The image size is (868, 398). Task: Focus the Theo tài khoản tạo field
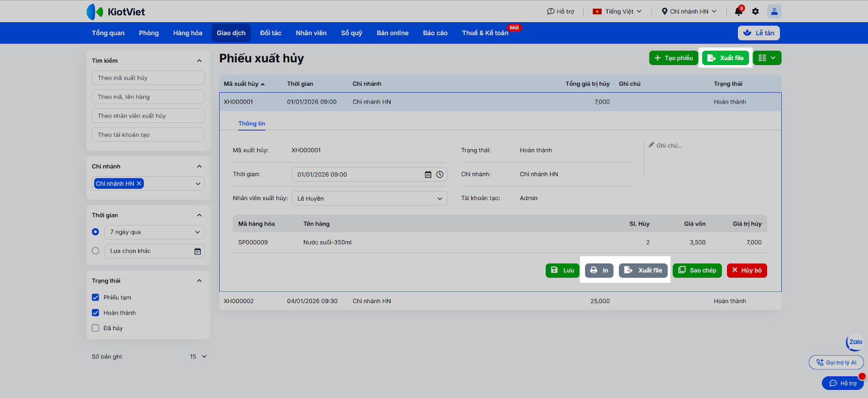click(148, 135)
